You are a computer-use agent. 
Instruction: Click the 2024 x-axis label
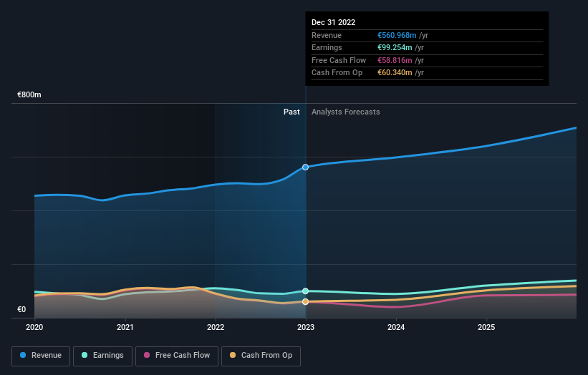tap(396, 327)
